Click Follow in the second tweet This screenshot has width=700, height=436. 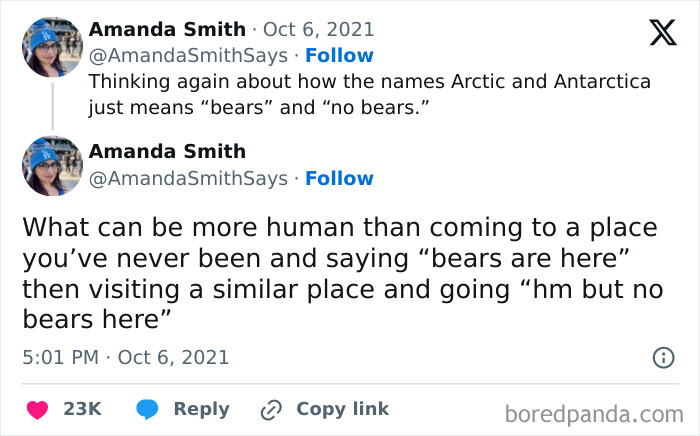(x=339, y=178)
